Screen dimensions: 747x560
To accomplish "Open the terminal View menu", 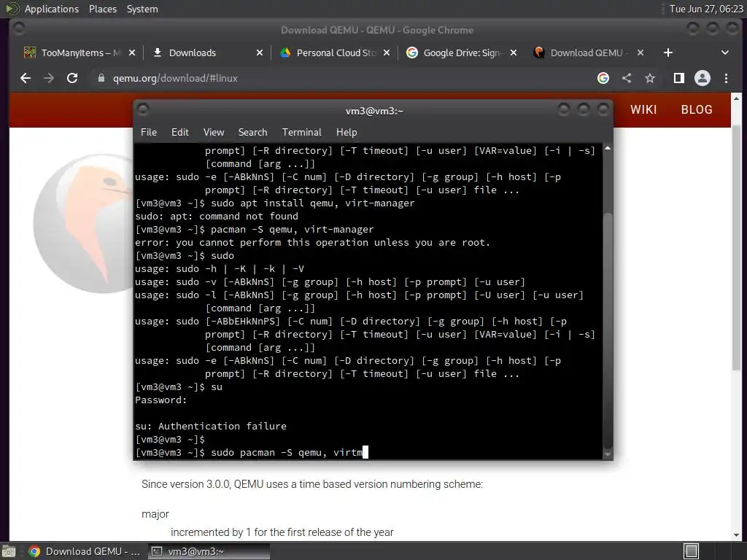I will coord(214,133).
